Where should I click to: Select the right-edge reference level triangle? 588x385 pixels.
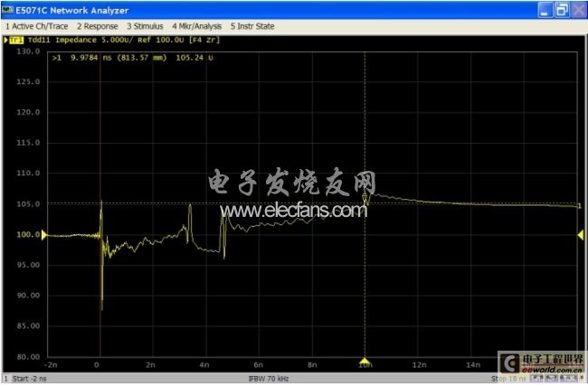coord(581,235)
